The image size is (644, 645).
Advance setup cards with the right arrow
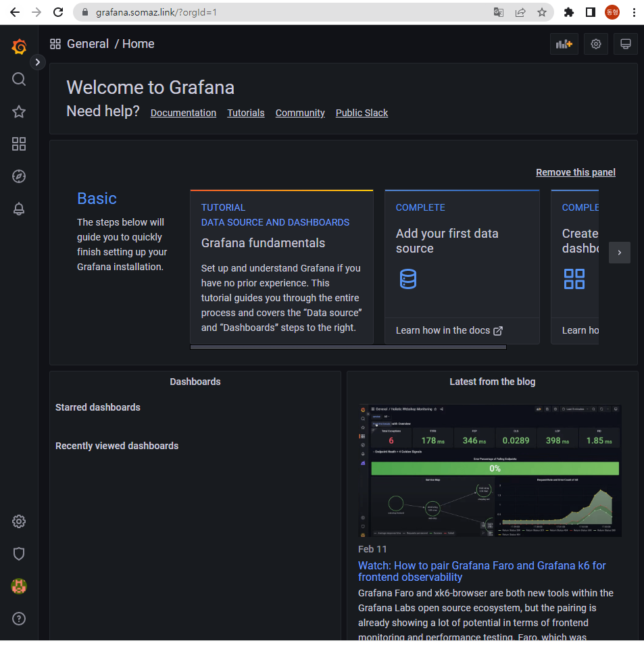pyautogui.click(x=619, y=253)
